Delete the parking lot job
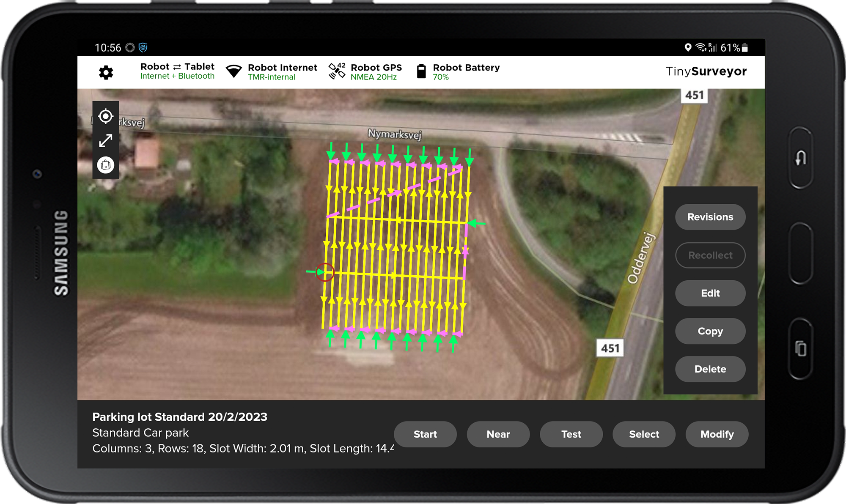This screenshot has width=846, height=504. tap(710, 369)
